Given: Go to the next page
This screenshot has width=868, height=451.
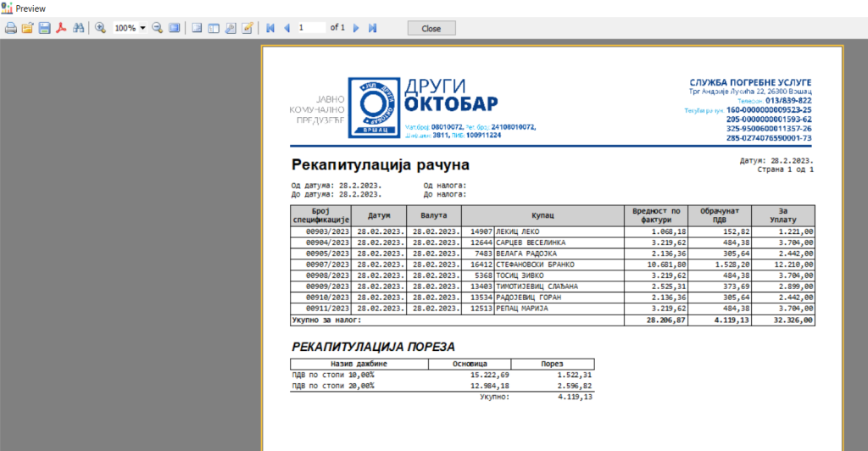Looking at the screenshot, I should (356, 28).
